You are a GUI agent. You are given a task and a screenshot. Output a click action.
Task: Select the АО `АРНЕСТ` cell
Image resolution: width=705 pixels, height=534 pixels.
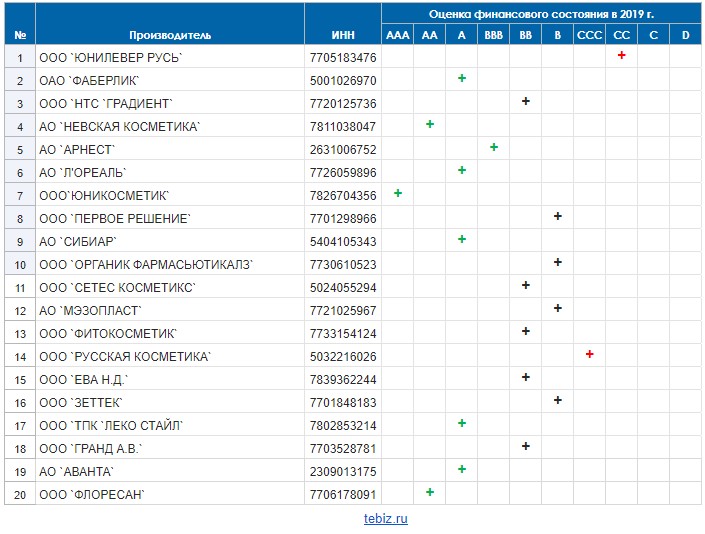click(170, 149)
